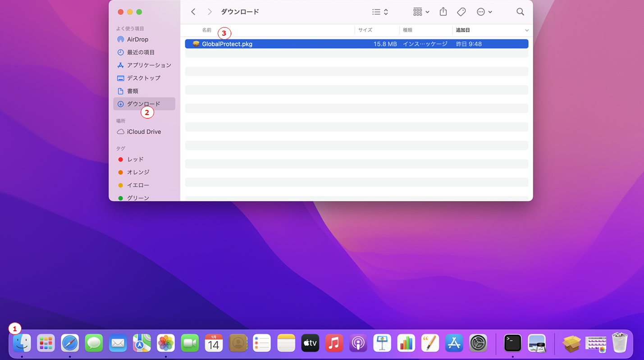Open Safari from the Dock

[70, 343]
